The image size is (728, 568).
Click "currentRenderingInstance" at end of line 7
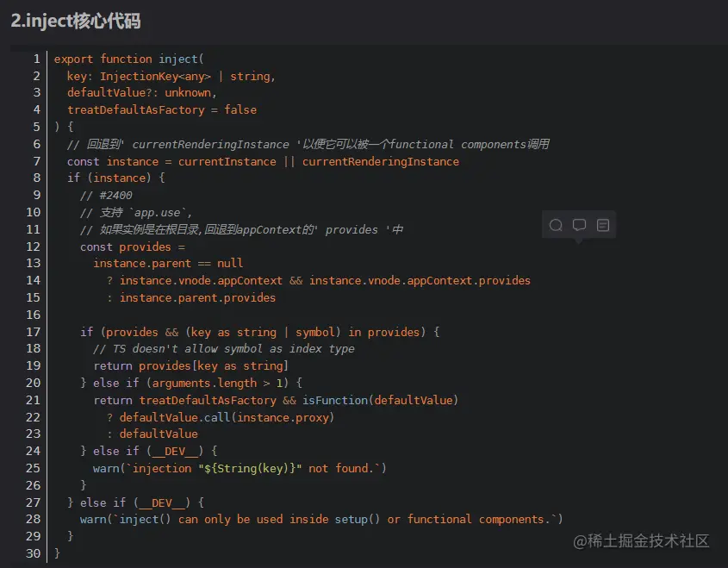(380, 161)
